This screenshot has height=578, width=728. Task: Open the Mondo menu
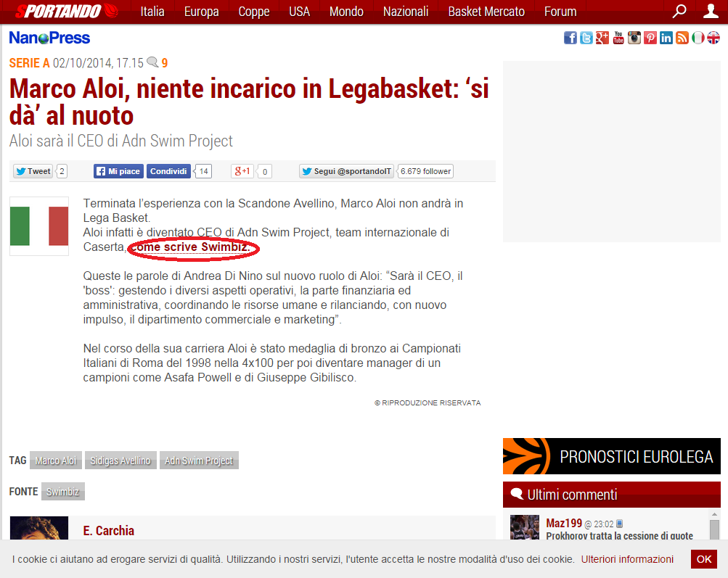click(346, 11)
